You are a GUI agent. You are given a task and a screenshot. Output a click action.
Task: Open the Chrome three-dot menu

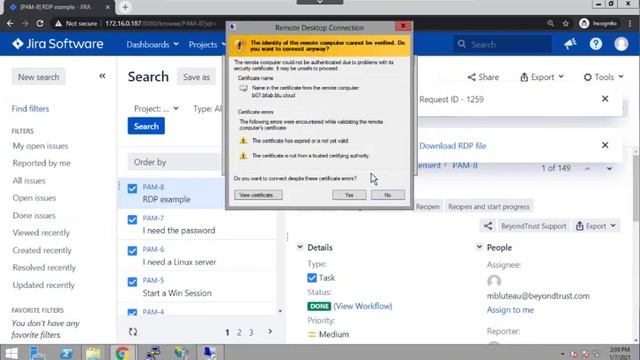[x=631, y=23]
